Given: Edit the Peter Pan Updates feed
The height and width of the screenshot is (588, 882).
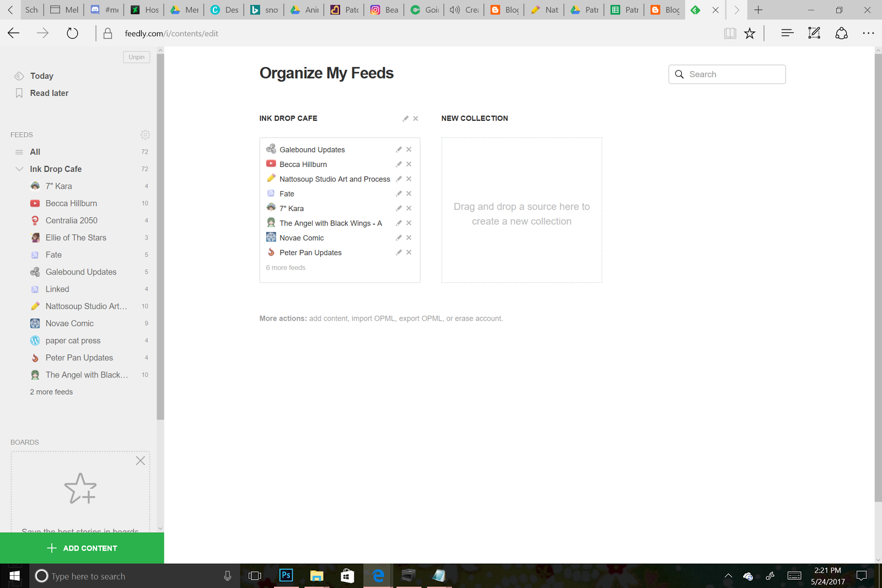Looking at the screenshot, I should [x=399, y=252].
